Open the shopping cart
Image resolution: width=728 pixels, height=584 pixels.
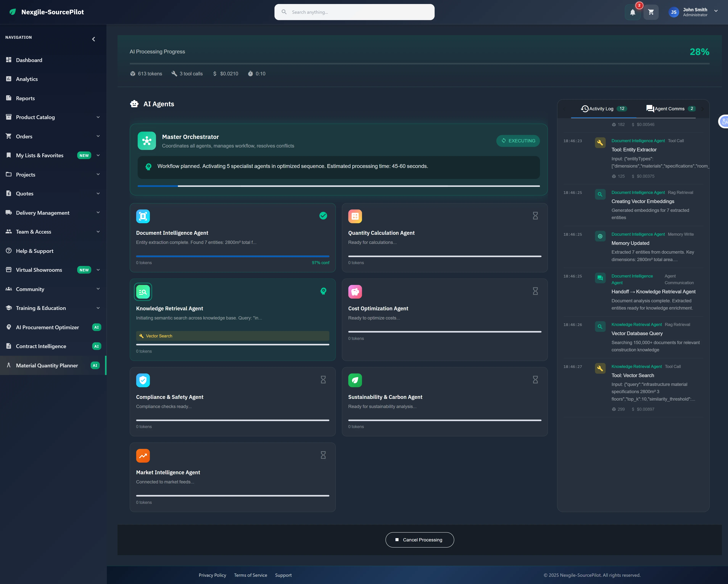click(651, 12)
